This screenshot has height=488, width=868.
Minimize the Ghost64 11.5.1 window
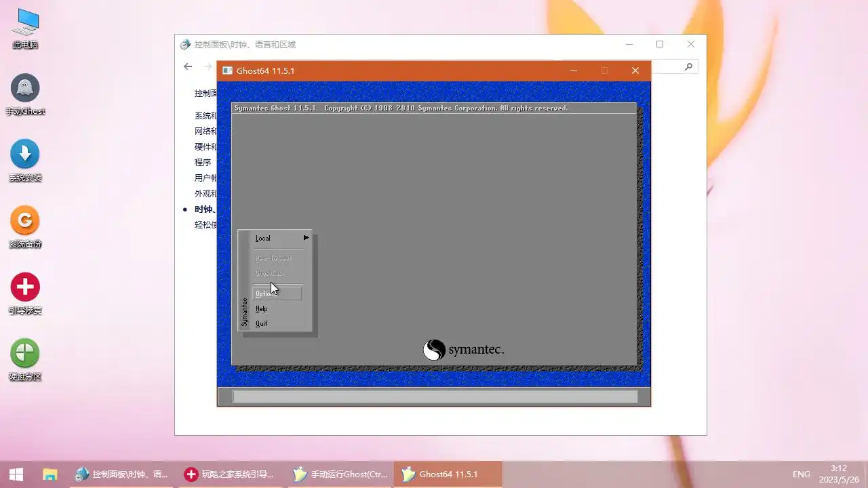tap(574, 70)
